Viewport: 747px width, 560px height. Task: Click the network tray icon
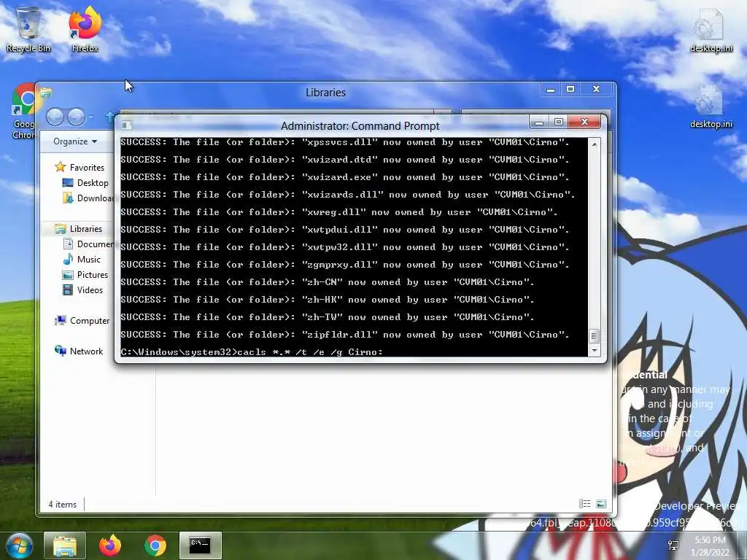[673, 545]
